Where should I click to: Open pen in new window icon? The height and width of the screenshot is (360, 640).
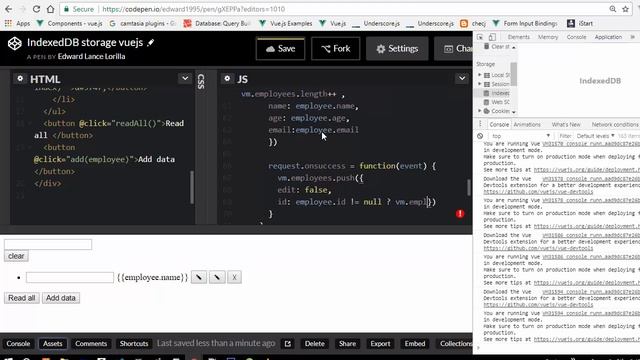pyautogui.click(x=288, y=344)
